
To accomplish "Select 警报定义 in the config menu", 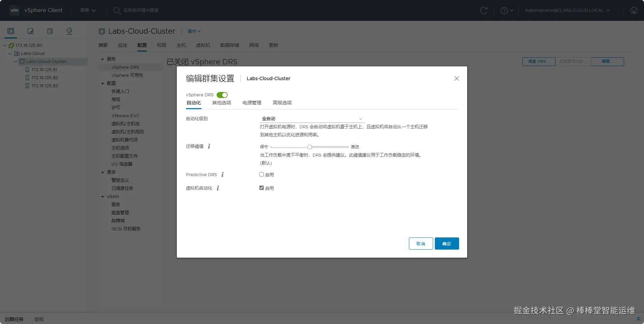I will (x=120, y=181).
